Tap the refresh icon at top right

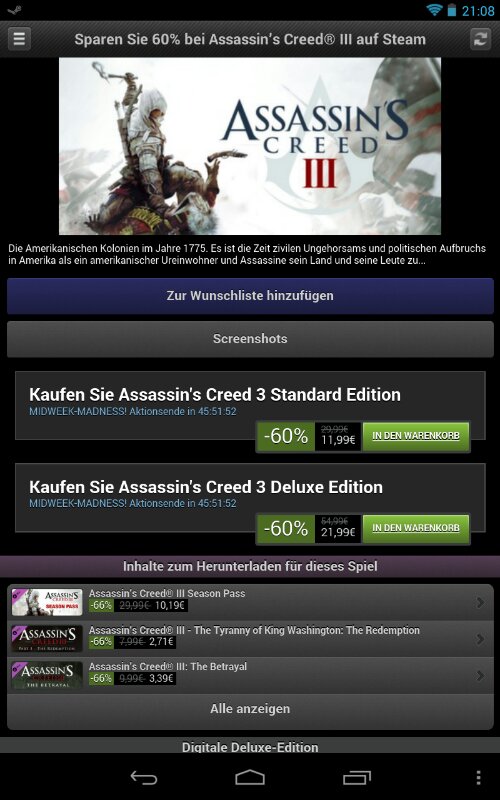[481, 39]
